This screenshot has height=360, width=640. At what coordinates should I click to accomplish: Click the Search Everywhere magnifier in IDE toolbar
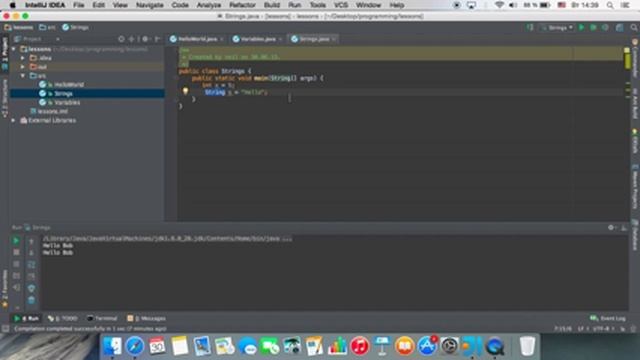pyautogui.click(x=634, y=27)
